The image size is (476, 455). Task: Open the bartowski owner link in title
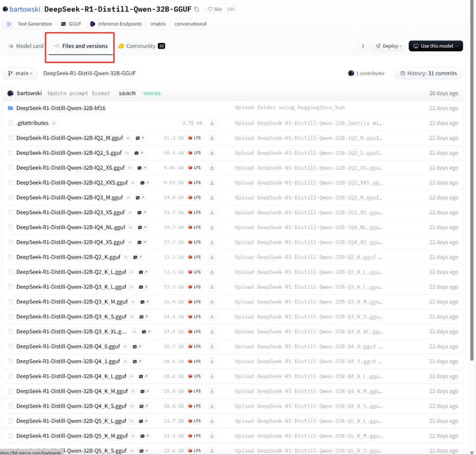click(25, 9)
